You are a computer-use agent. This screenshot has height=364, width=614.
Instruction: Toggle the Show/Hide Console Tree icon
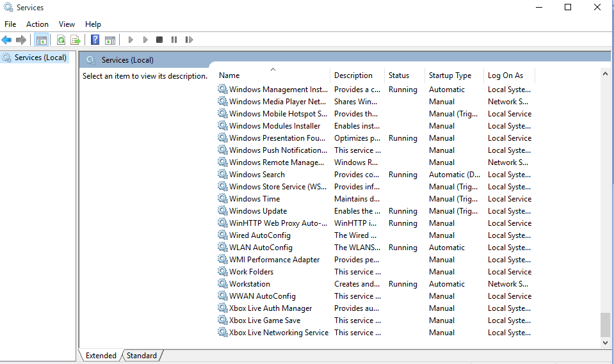coord(41,40)
